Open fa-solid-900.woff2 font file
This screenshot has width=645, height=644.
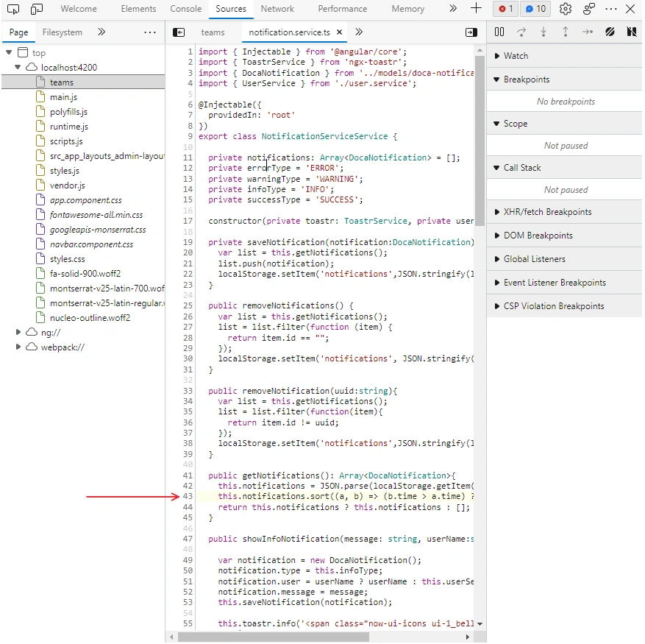click(x=85, y=273)
